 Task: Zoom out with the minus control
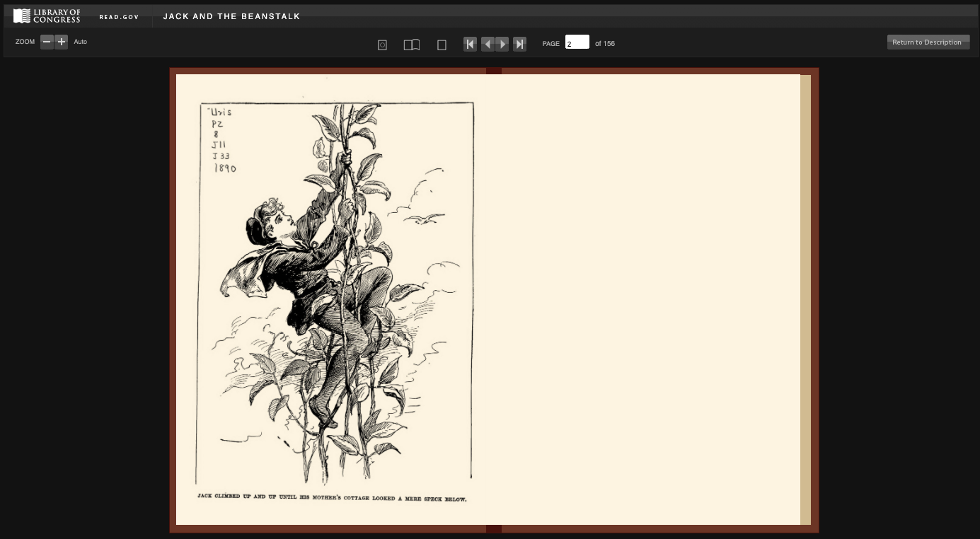pyautogui.click(x=47, y=42)
